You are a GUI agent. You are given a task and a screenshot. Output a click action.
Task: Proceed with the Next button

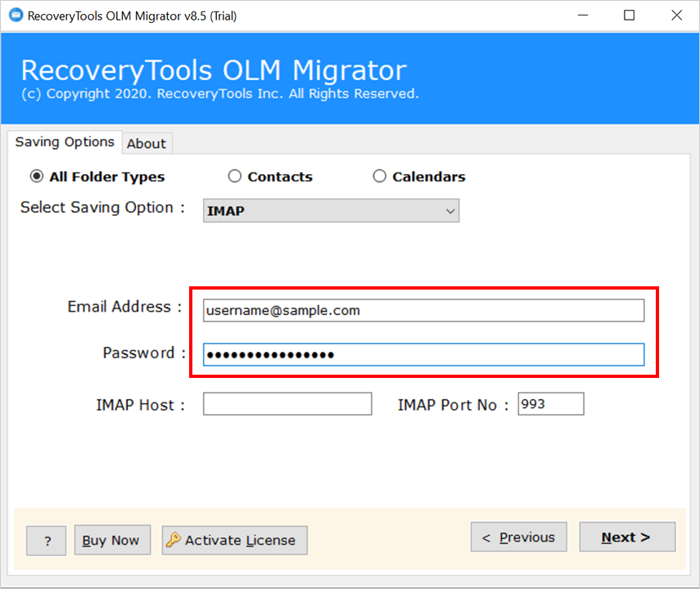(627, 537)
